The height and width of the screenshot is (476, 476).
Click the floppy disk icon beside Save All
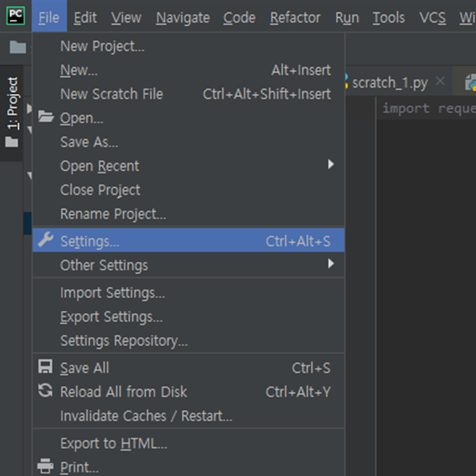[45, 367]
